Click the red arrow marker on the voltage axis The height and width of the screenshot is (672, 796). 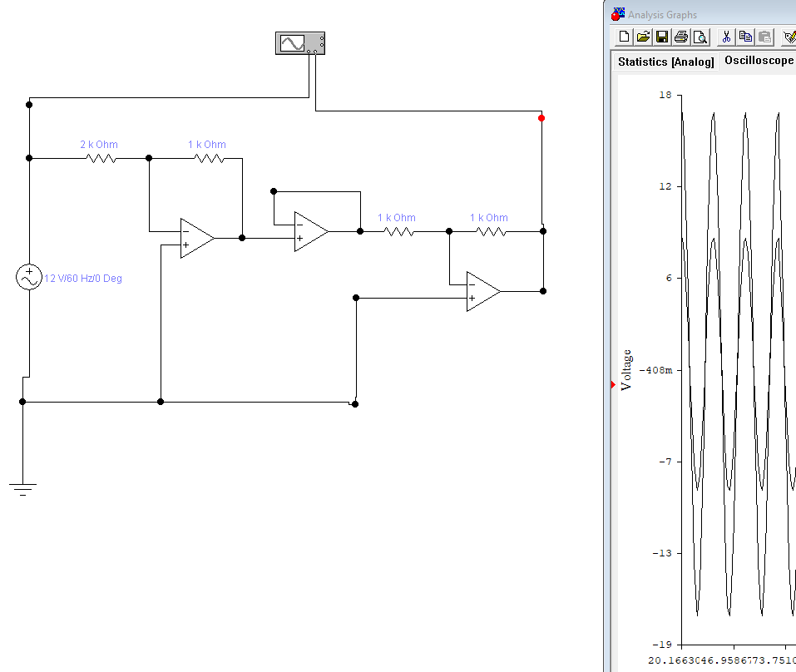[x=614, y=384]
